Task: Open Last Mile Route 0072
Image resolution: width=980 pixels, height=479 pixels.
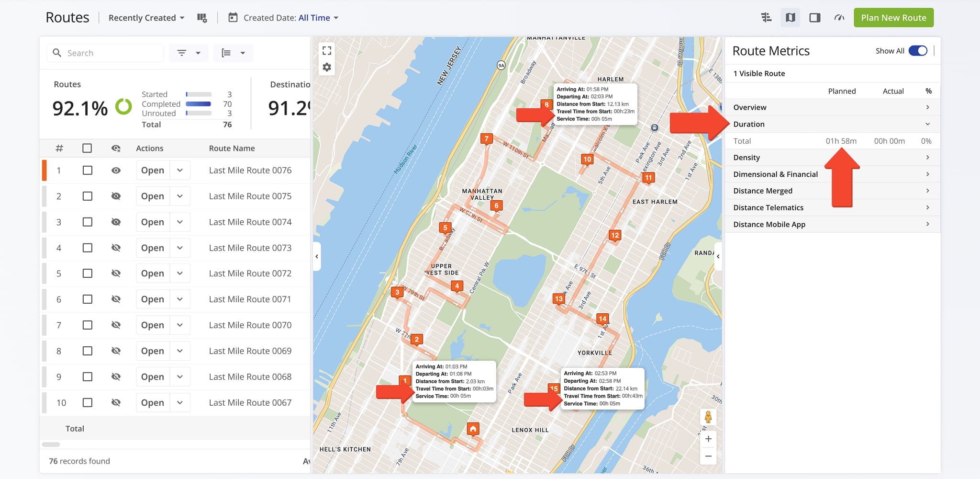Action: (153, 274)
